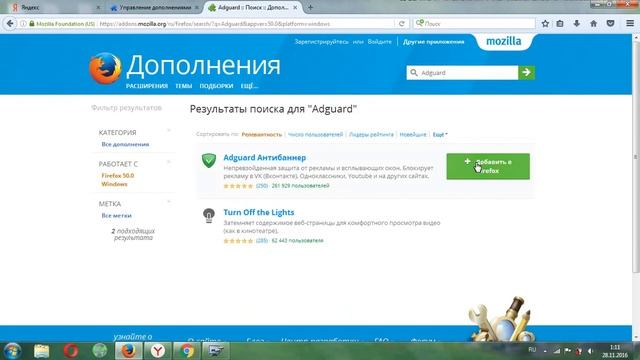Click the add-ons search field with Adguard
Viewport: 640px width, 360px height.
462,73
